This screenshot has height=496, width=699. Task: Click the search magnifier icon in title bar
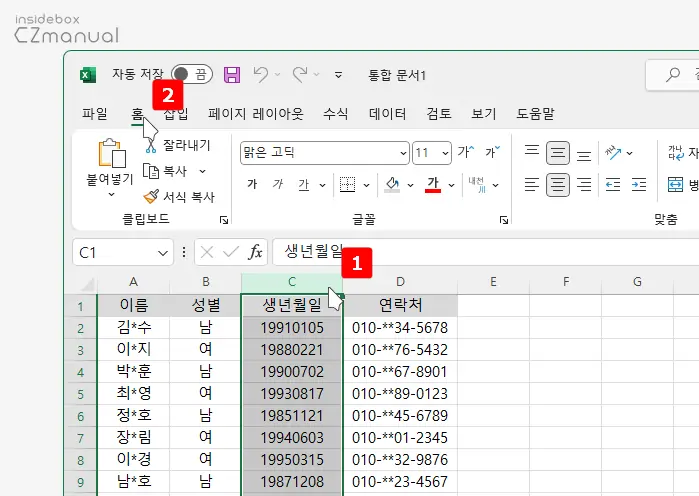(x=673, y=74)
